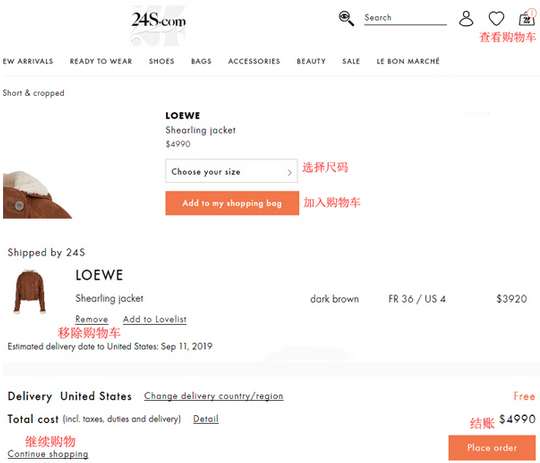Expand the Choose your size dropdown
The image size is (540, 463).
(231, 171)
